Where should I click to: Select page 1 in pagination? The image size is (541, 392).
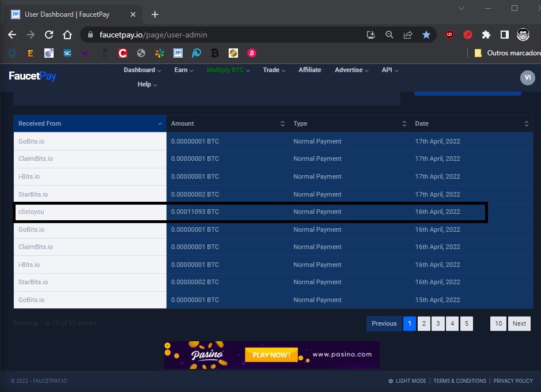[410, 323]
